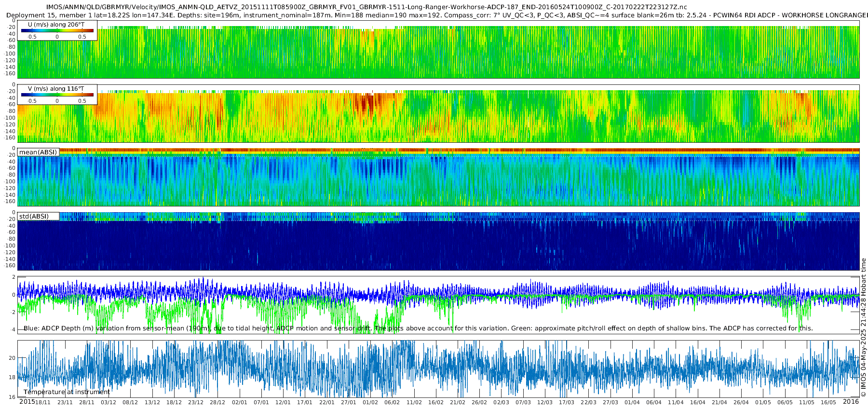Screen dimensions: 868x410
Task: Click the 2015 year label
Action: click(27, 402)
